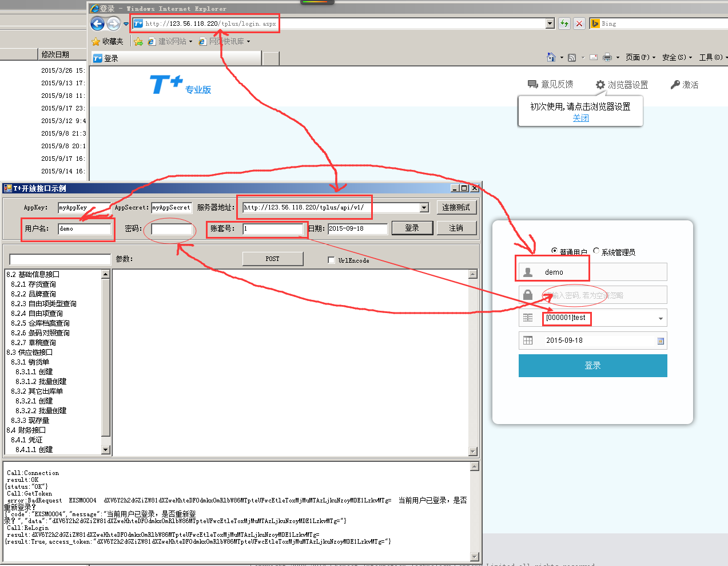
Task: Select 8.3.2 其它出库单
Action: coord(37,391)
